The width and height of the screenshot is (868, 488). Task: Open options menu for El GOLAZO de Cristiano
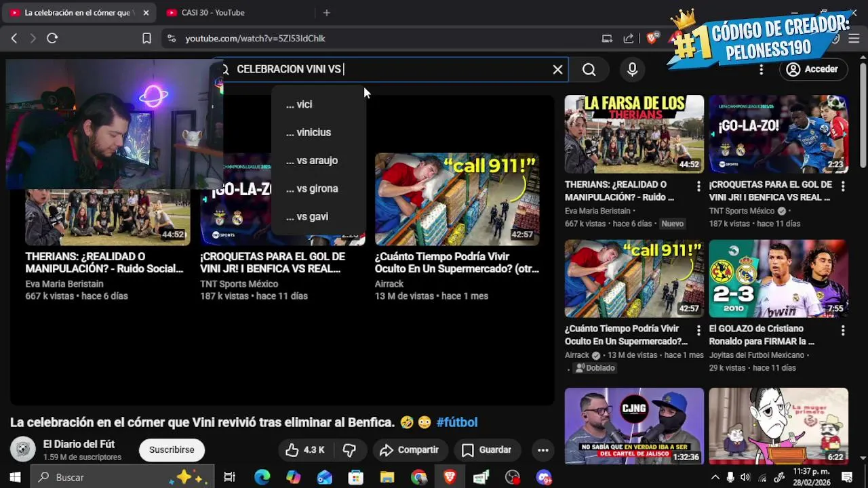843,331
